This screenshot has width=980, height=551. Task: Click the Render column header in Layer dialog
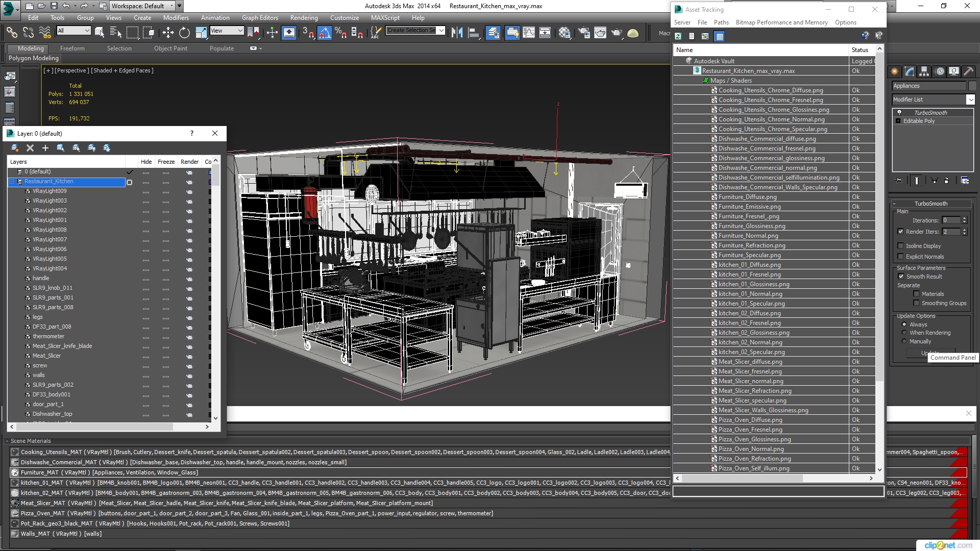tap(190, 162)
